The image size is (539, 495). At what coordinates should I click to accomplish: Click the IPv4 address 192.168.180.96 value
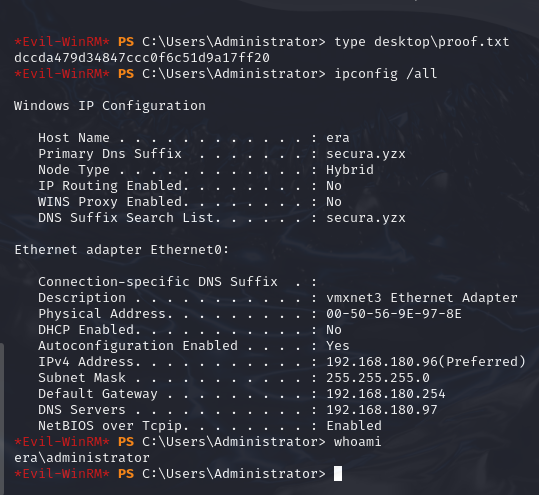point(382,362)
